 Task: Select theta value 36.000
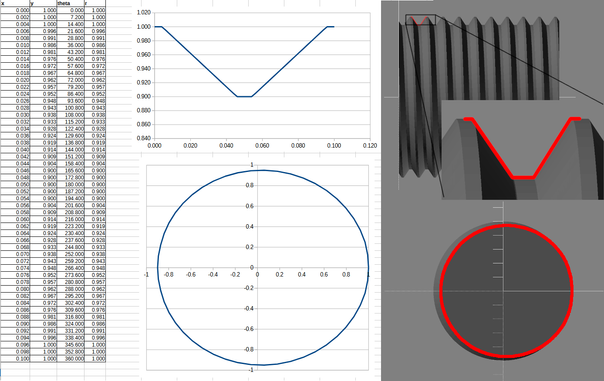tap(70, 45)
